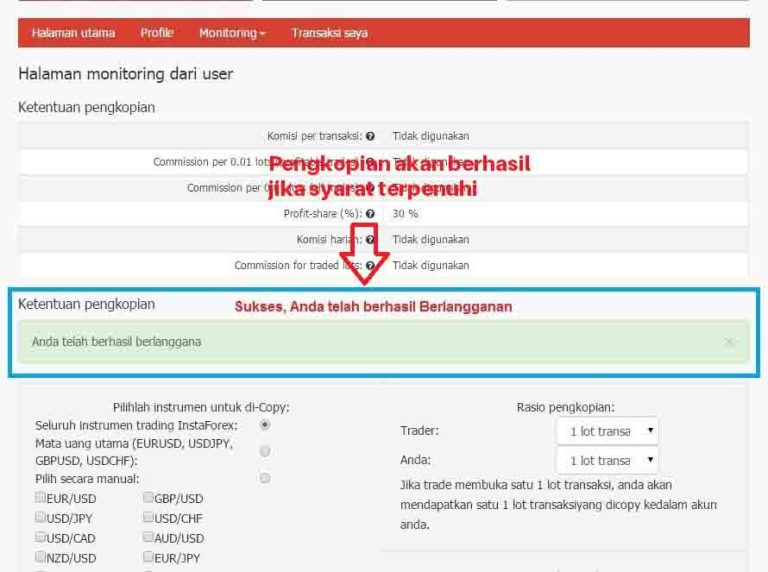
Task: Click help icon beside Profit-share (%)
Action: (370, 214)
